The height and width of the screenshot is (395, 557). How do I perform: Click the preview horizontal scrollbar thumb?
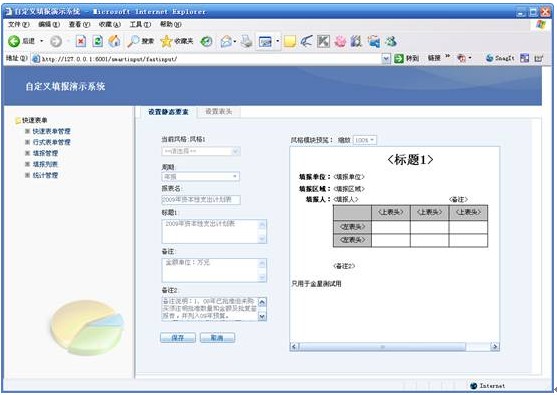click(x=382, y=346)
